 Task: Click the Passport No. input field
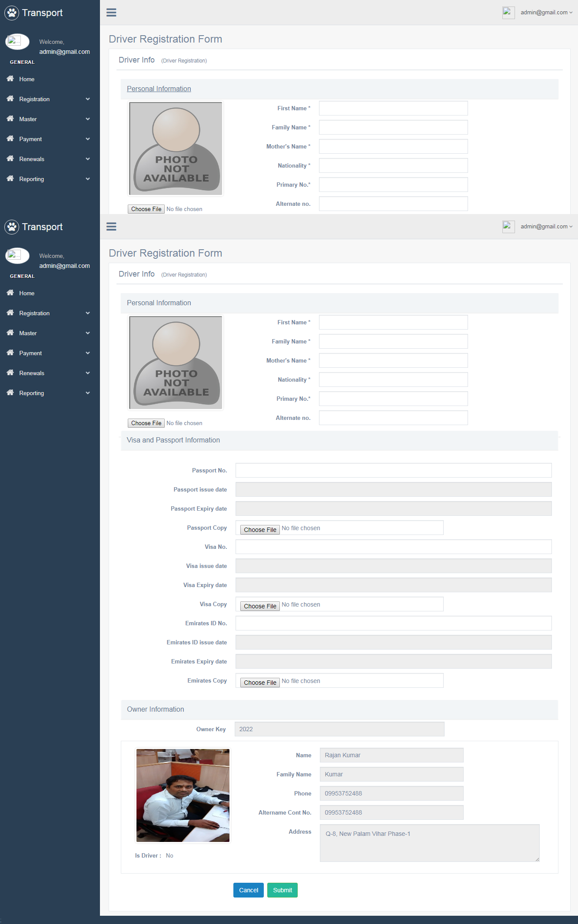[394, 470]
